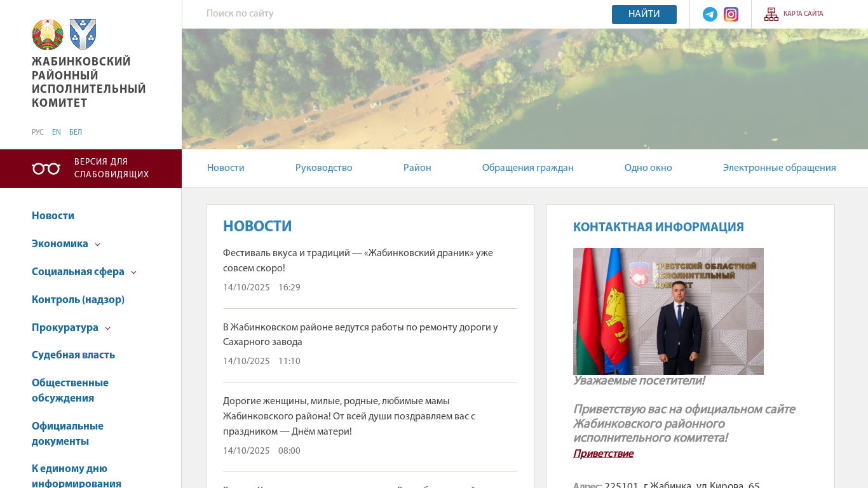Click the chairman photo in contact information
The height and width of the screenshot is (488, 868).
tap(668, 311)
